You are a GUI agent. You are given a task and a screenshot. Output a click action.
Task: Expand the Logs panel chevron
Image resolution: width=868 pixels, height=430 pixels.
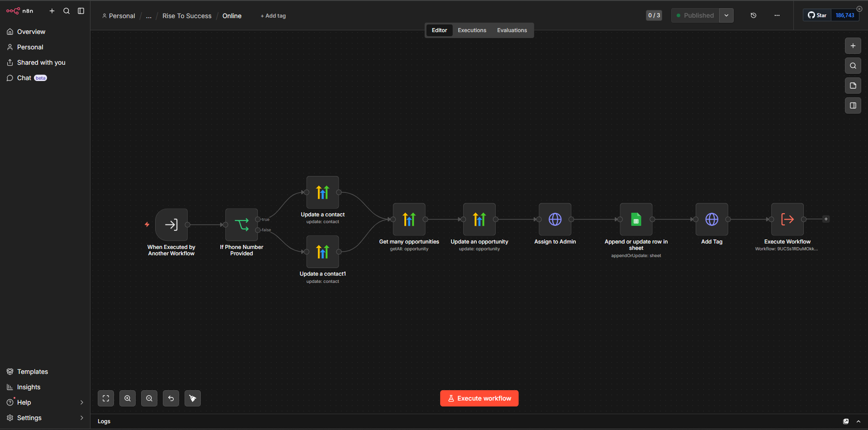[x=859, y=421]
